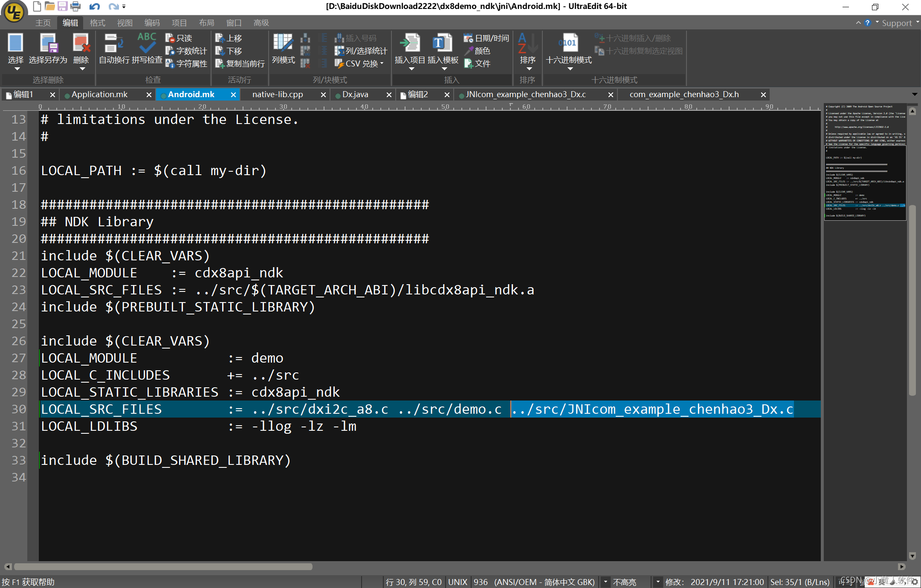The width and height of the screenshot is (921, 588).
Task: Click the horizontal scrollbar thumb
Action: click(163, 567)
